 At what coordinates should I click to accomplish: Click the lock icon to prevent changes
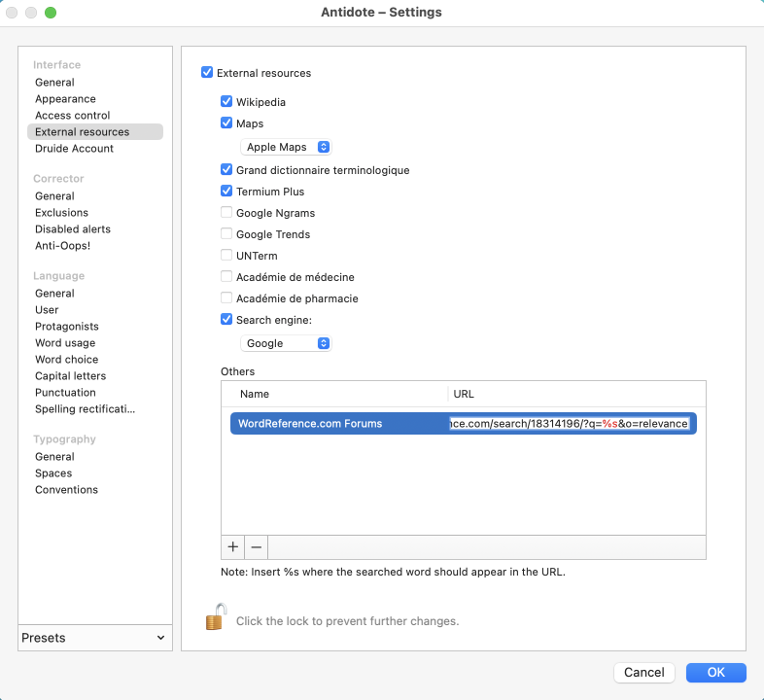pyautogui.click(x=215, y=617)
